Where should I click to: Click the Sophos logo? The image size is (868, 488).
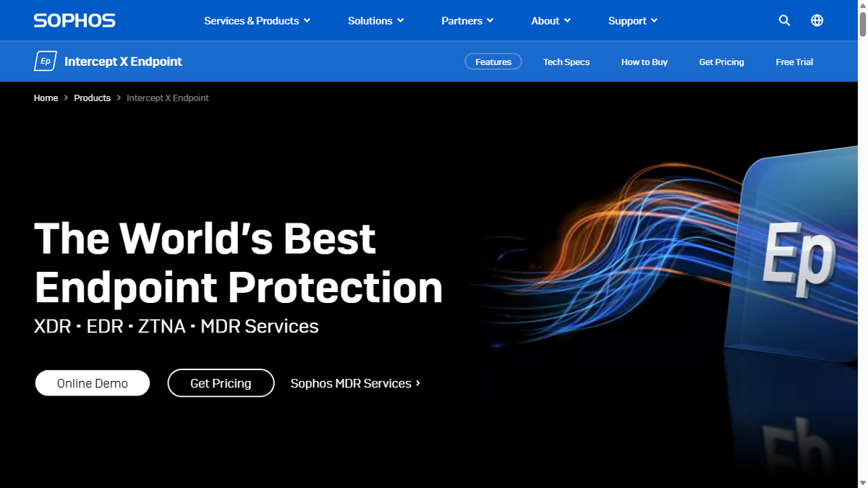(75, 20)
